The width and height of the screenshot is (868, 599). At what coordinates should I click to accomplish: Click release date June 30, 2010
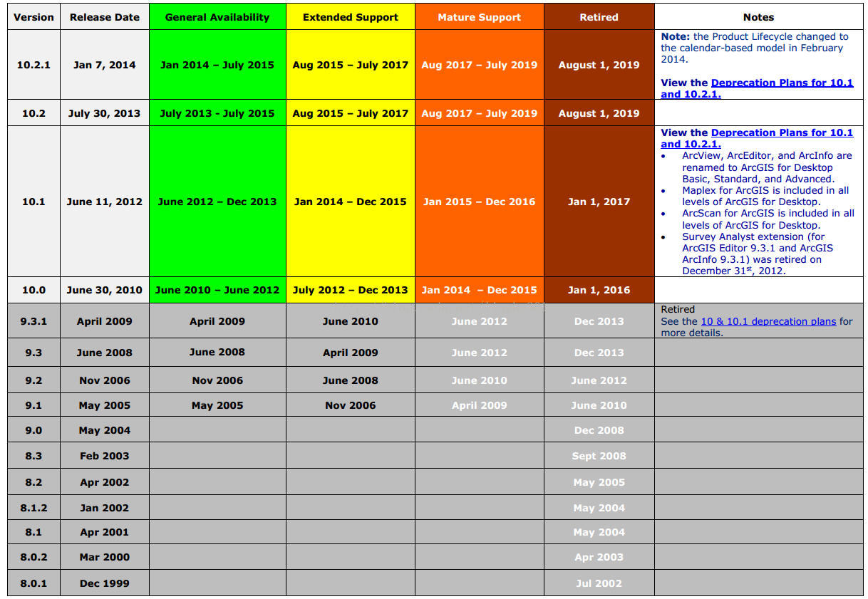click(x=105, y=290)
